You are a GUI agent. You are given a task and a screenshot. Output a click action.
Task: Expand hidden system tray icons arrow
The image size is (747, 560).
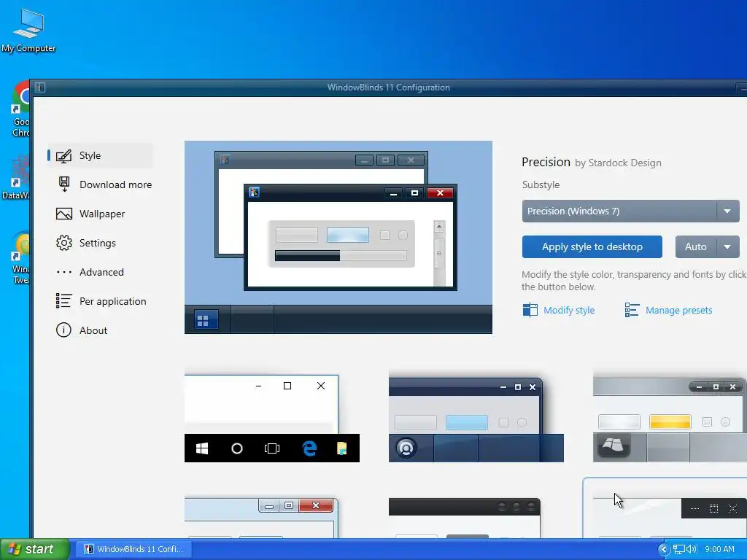(664, 550)
